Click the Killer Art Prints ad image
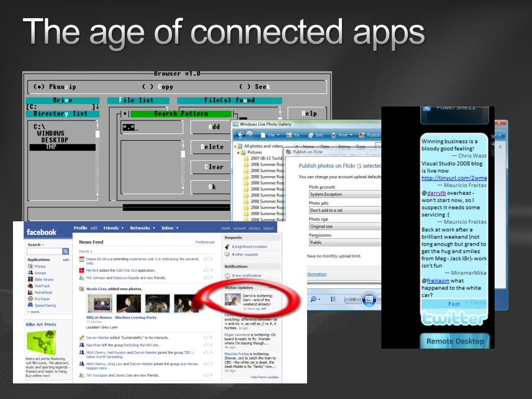 click(41, 342)
